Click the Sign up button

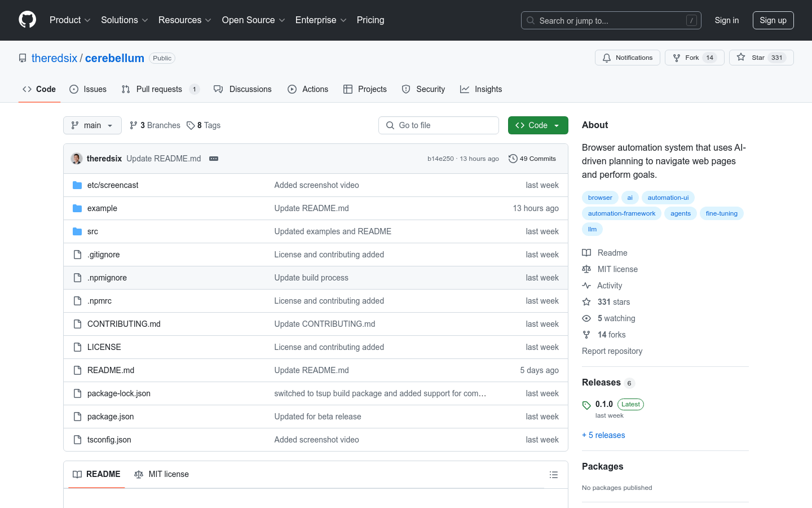[x=773, y=20]
